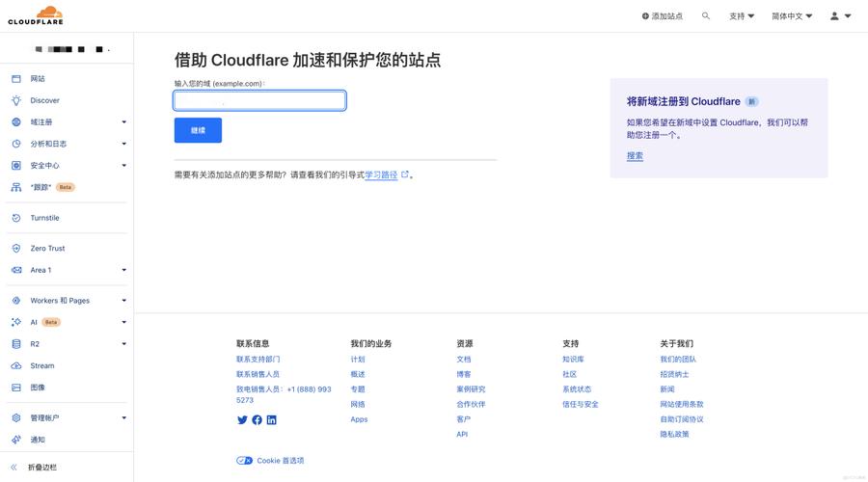Select Zero Trust in sidebar
868x482 pixels.
click(x=47, y=248)
